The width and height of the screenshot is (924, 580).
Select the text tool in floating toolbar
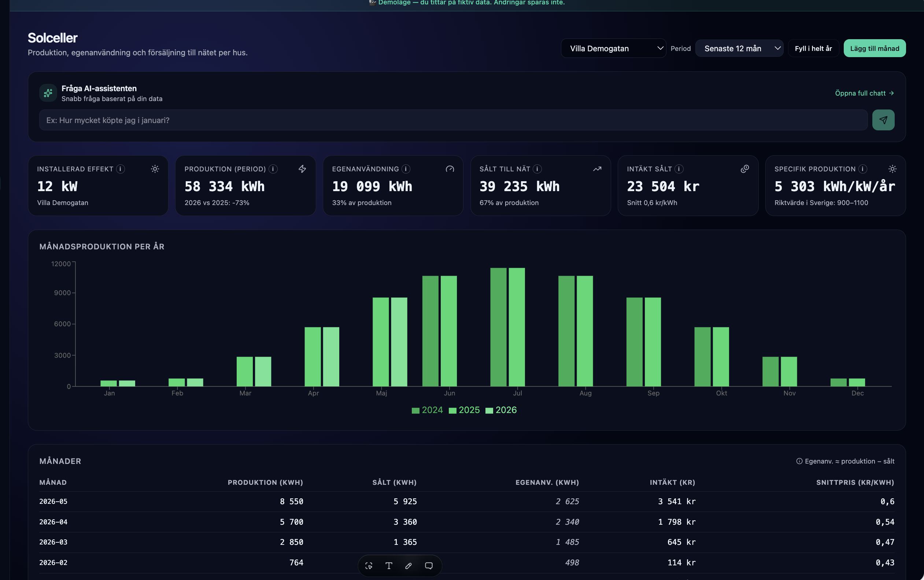click(389, 565)
